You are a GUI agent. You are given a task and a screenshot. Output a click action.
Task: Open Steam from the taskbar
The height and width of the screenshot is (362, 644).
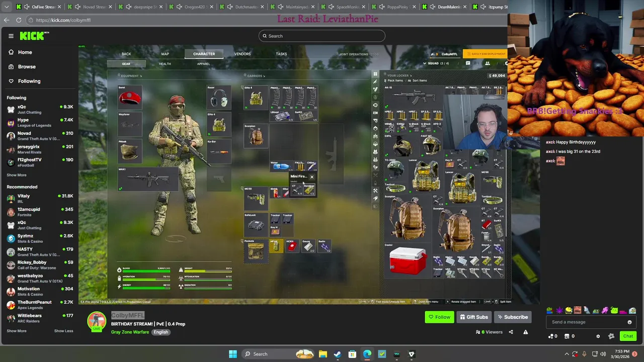[338, 354]
